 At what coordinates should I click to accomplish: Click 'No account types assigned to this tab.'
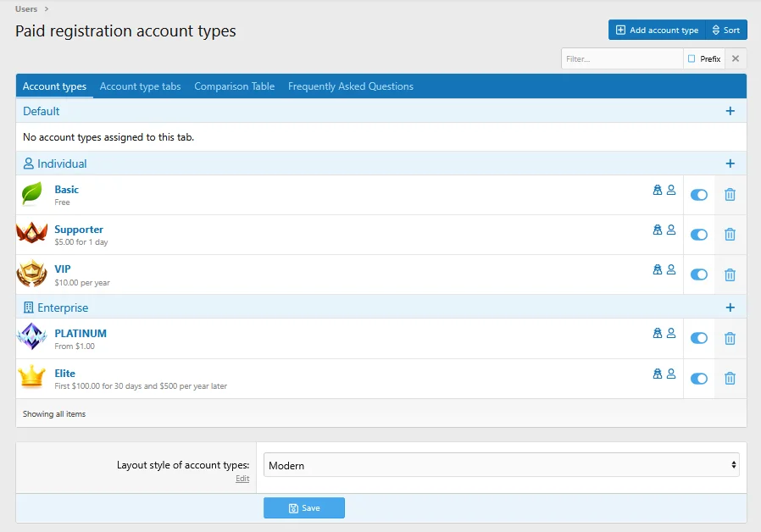tap(108, 137)
